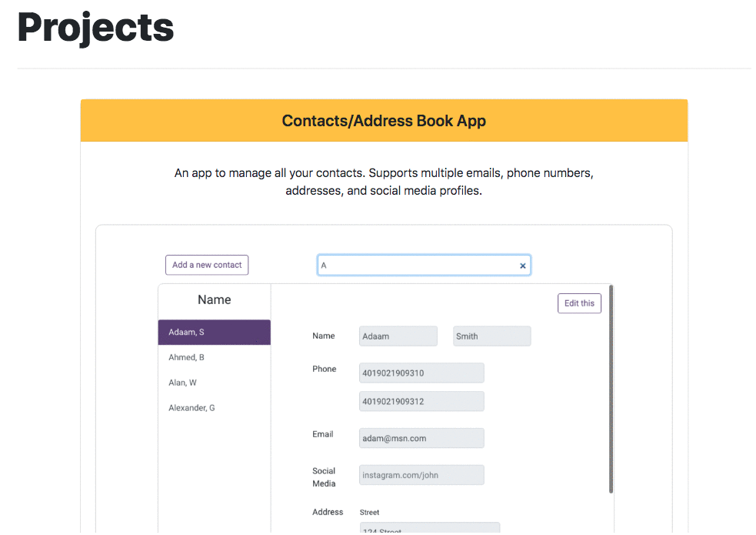Image resolution: width=756 pixels, height=535 pixels.
Task: Choose Alan, W from the names list
Action: coord(214,383)
